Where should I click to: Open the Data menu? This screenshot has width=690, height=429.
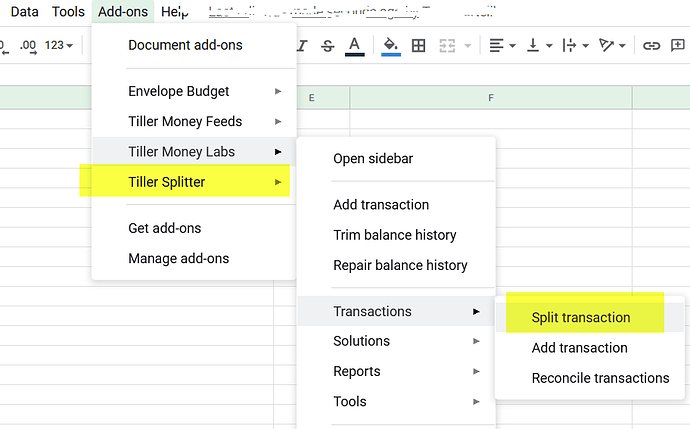(24, 11)
